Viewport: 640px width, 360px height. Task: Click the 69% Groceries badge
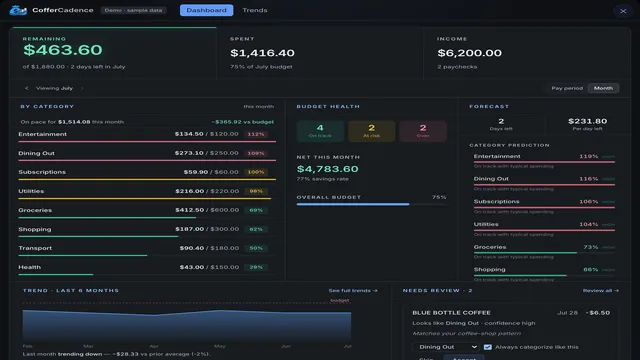tap(256, 210)
